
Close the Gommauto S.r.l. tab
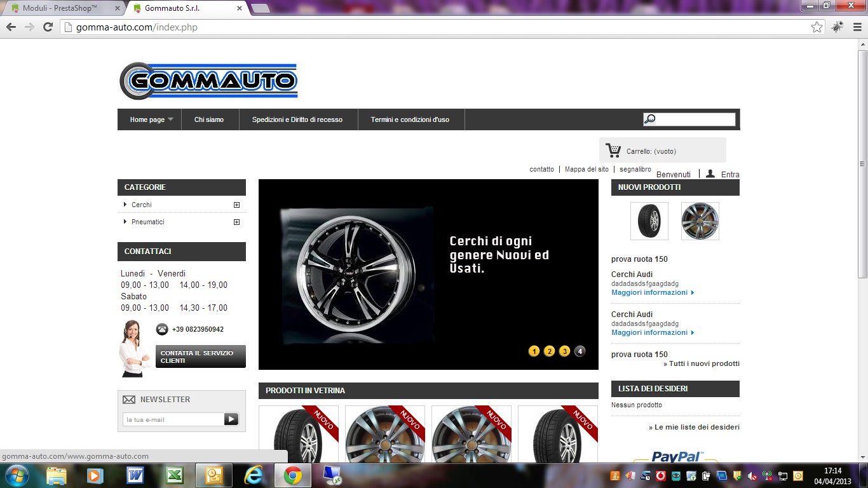240,8
